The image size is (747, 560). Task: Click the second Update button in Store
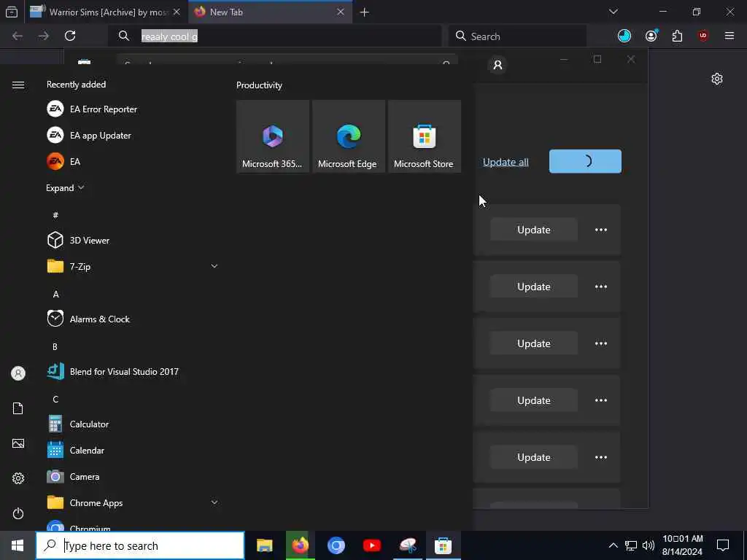coord(533,287)
